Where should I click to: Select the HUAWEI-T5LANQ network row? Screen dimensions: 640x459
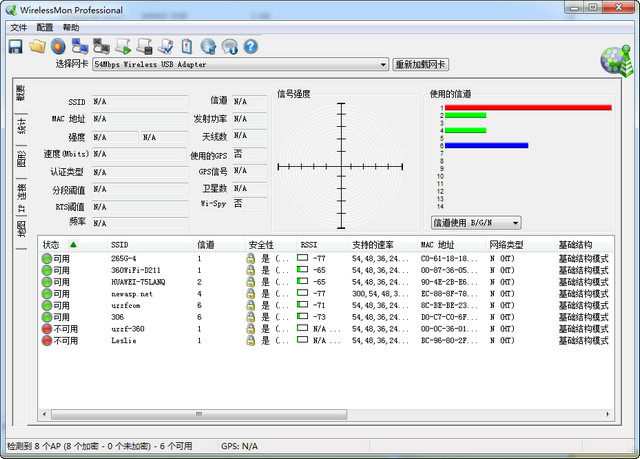(140, 282)
